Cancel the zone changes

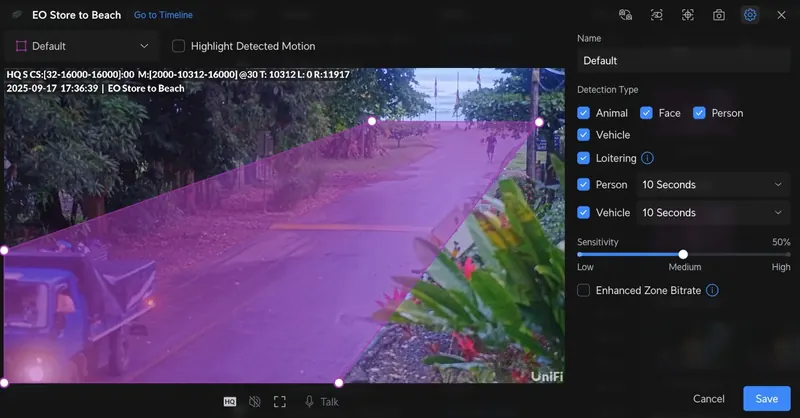pos(708,399)
